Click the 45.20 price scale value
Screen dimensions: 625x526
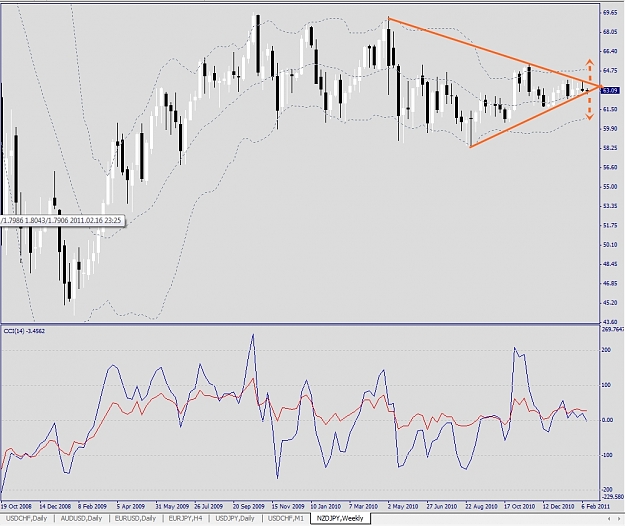tap(610, 303)
